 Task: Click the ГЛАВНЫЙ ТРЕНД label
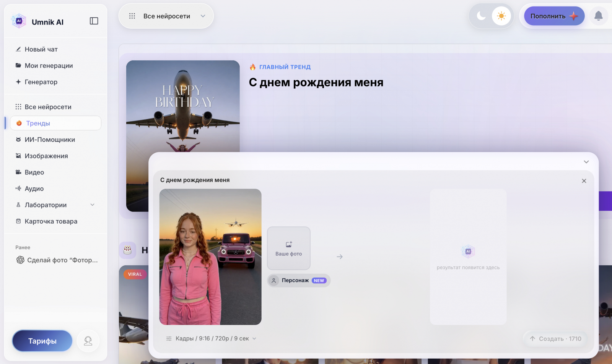pyautogui.click(x=285, y=67)
